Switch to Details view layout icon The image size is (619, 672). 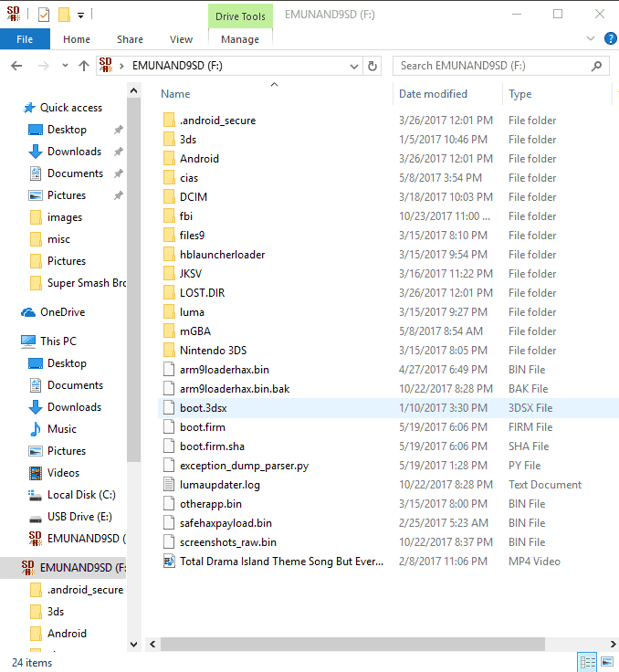(587, 663)
